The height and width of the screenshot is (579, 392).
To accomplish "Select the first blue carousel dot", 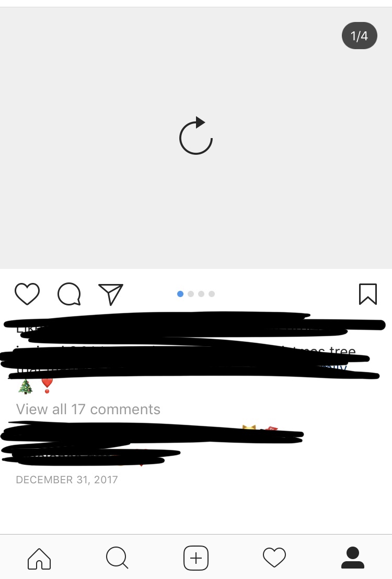I will [180, 294].
